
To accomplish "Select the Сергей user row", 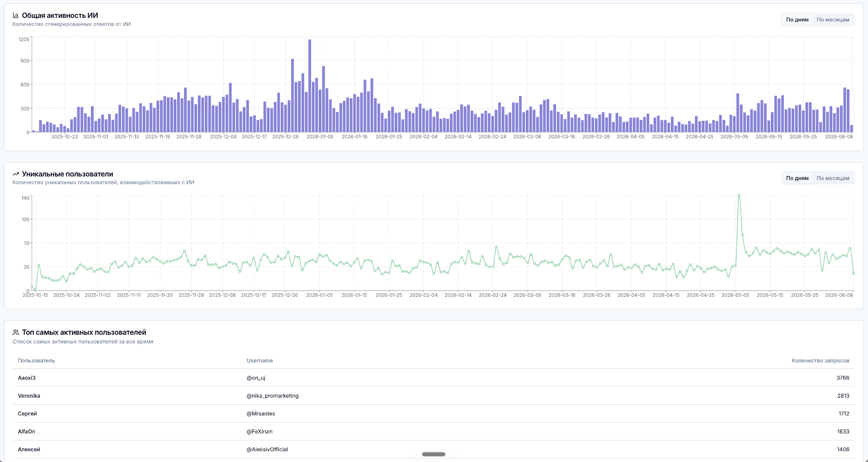I will [434, 414].
